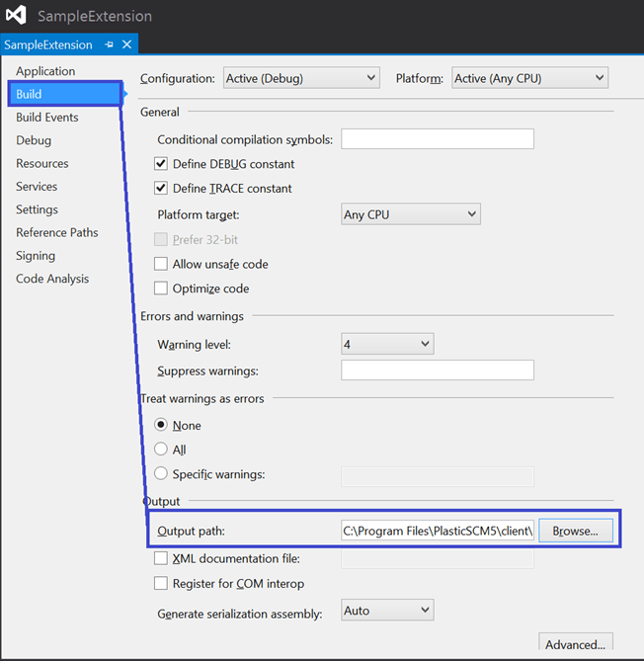Click Browse for output path
Viewport: 644px width, 661px height.
tap(576, 531)
